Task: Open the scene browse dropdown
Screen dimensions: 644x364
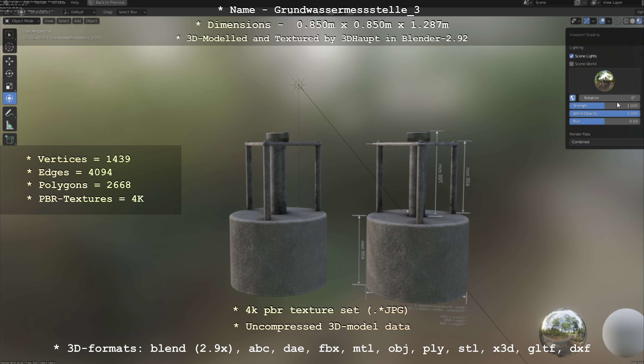Action: point(528,2)
